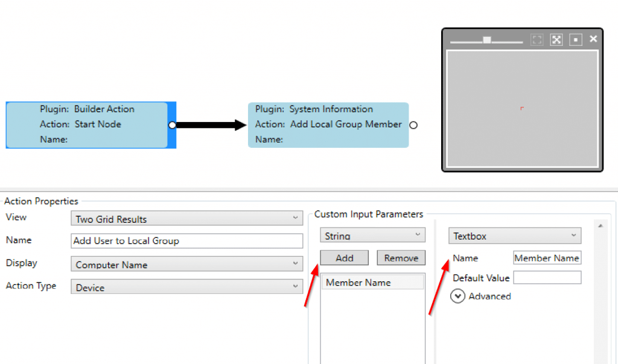Click the action Name field 'Add User to Local Group'
Viewport: 618px width, 364px height.
pos(186,241)
